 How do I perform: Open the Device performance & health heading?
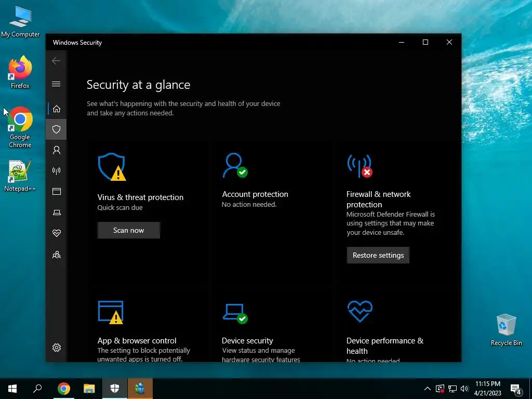pyautogui.click(x=385, y=345)
